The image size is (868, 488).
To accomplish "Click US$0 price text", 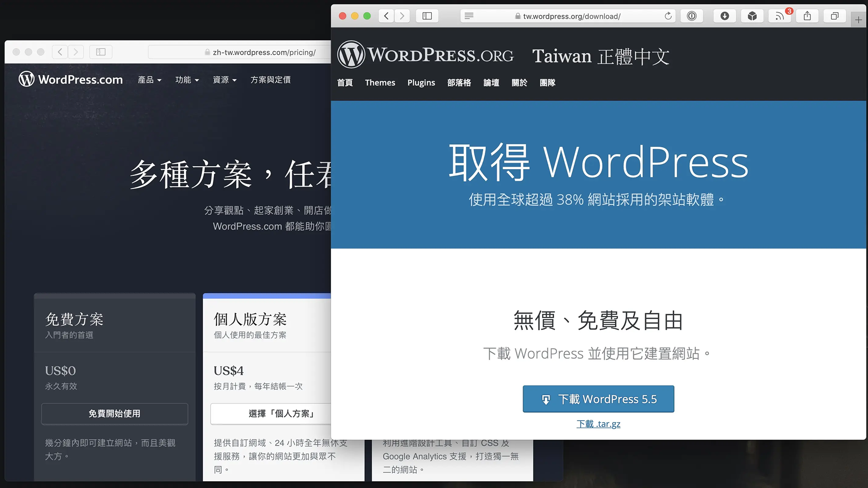I will [x=61, y=371].
